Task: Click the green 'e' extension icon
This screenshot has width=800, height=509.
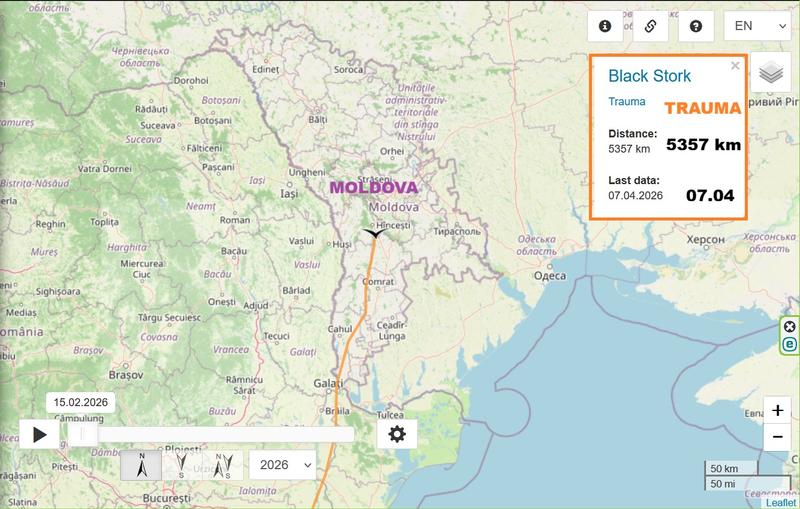Action: 790,344
